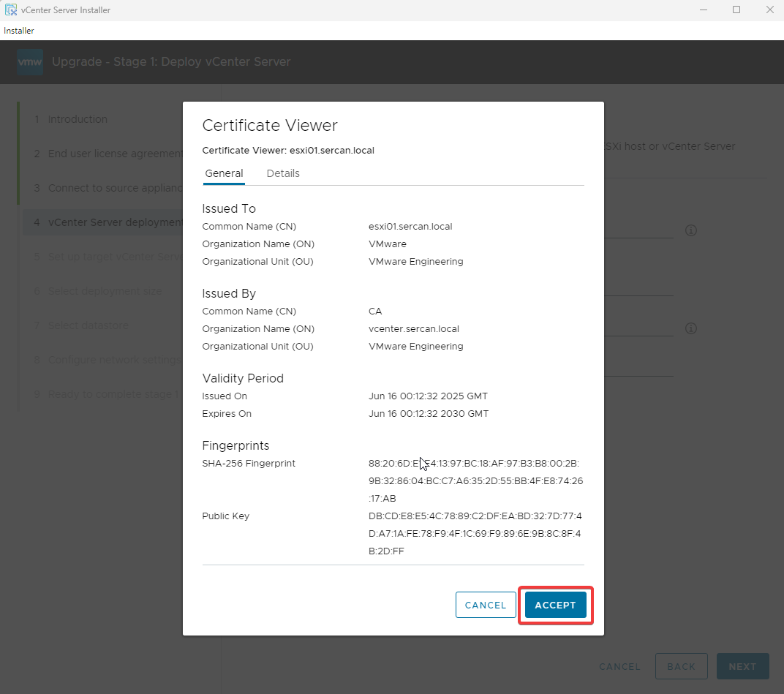Open the Installer menu

tap(19, 31)
